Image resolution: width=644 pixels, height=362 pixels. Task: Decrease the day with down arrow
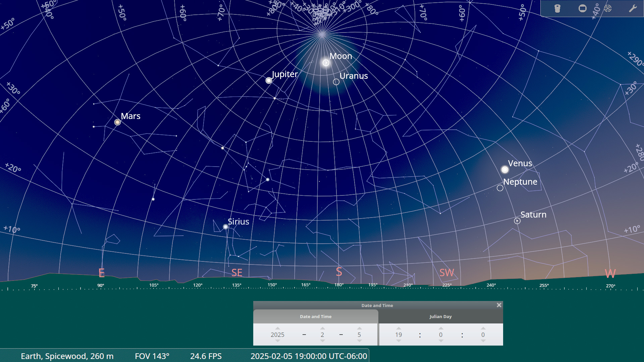[x=359, y=341]
